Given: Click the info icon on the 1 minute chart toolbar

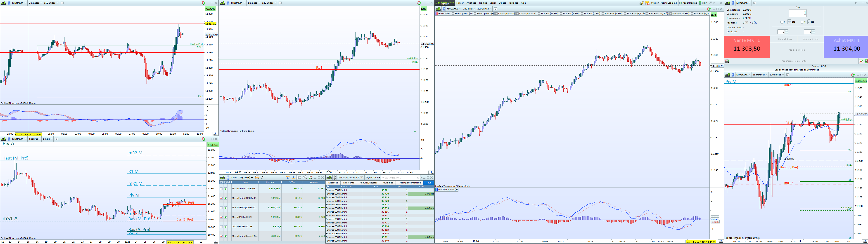Looking at the screenshot, I should 280,3.
